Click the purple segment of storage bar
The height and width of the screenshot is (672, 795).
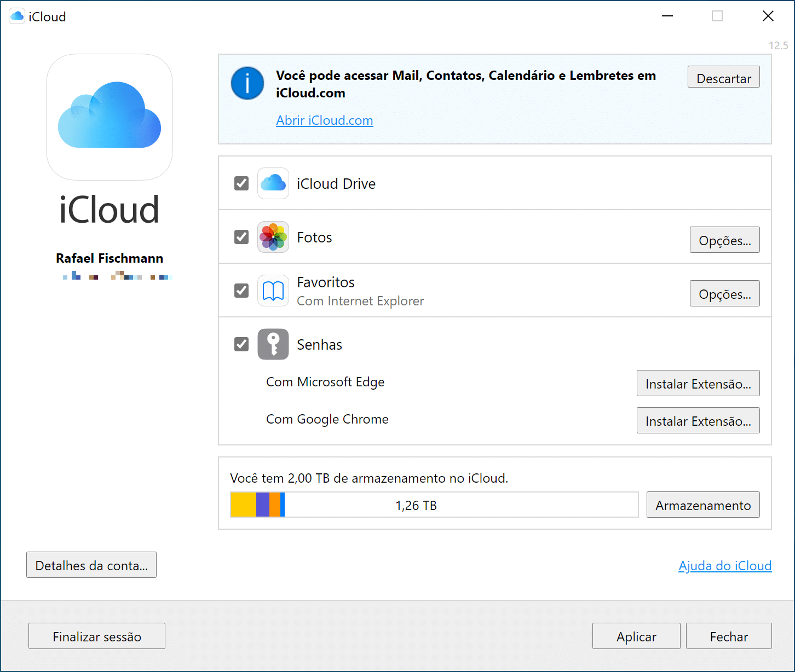[x=263, y=505]
